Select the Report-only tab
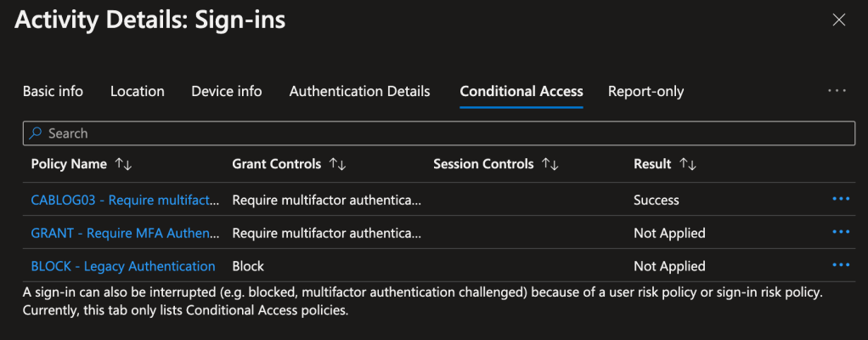 tap(645, 91)
